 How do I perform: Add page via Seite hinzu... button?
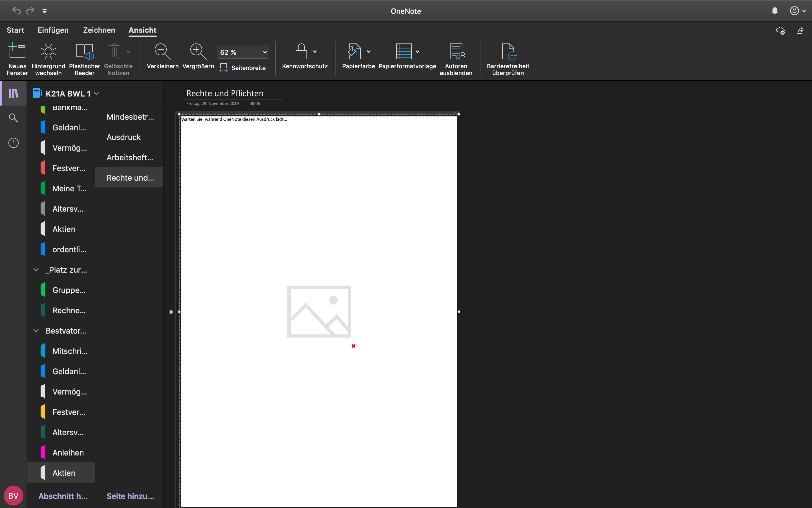(x=130, y=496)
